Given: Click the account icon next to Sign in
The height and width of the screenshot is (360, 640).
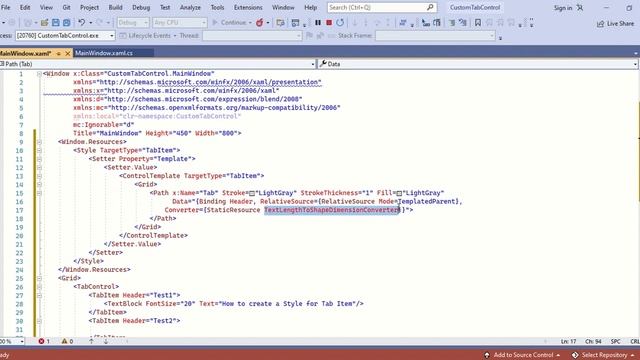Looking at the screenshot, I should [x=580, y=7].
